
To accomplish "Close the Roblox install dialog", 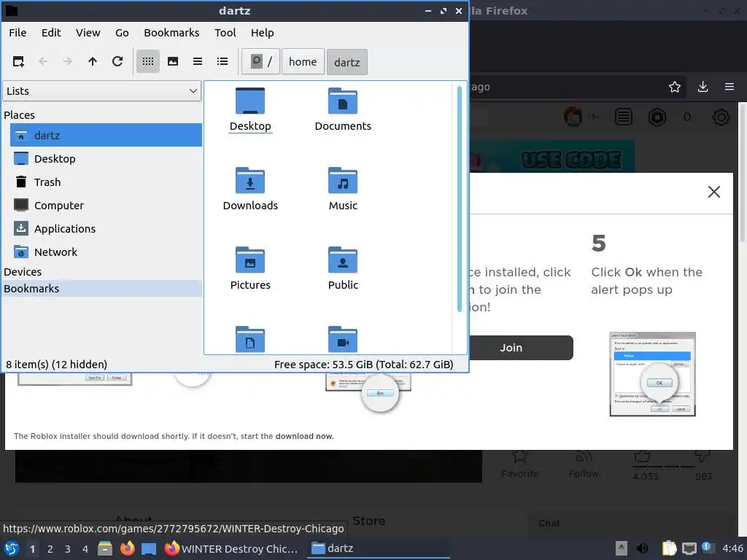I will tap(713, 192).
